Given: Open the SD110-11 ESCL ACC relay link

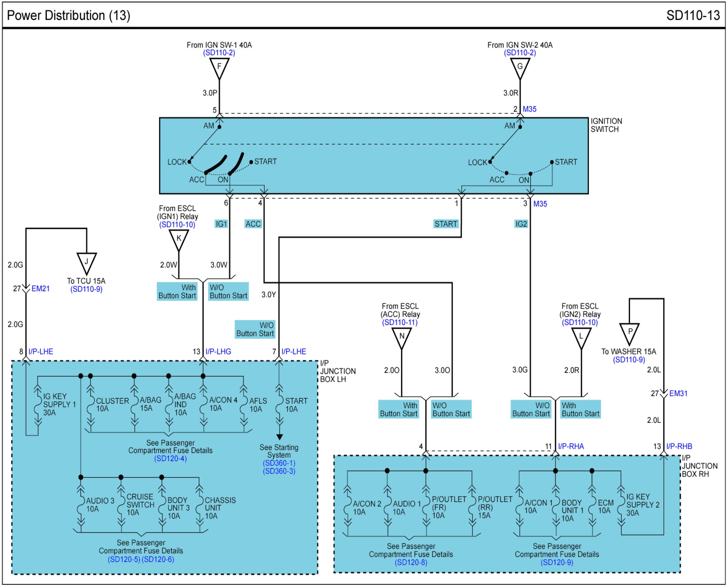Looking at the screenshot, I should pyautogui.click(x=400, y=322).
